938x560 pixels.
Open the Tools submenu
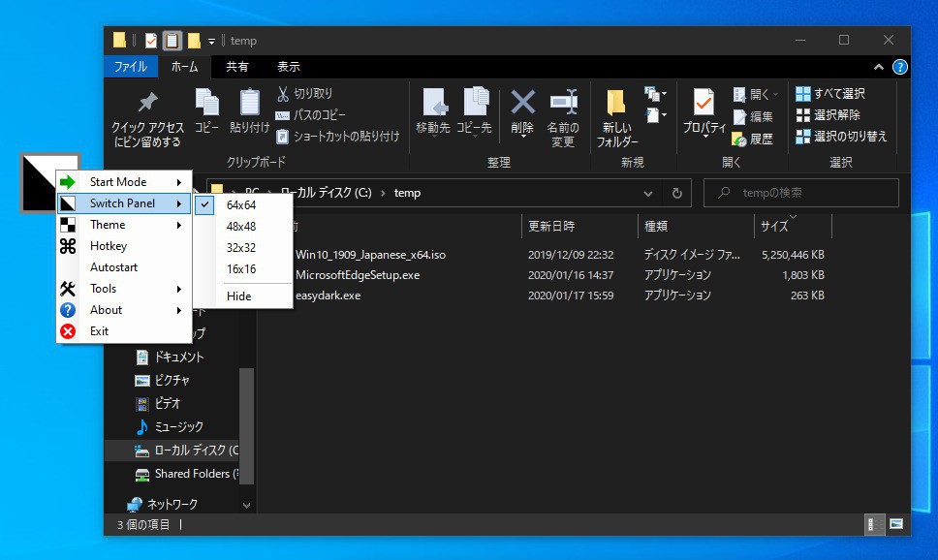point(124,289)
